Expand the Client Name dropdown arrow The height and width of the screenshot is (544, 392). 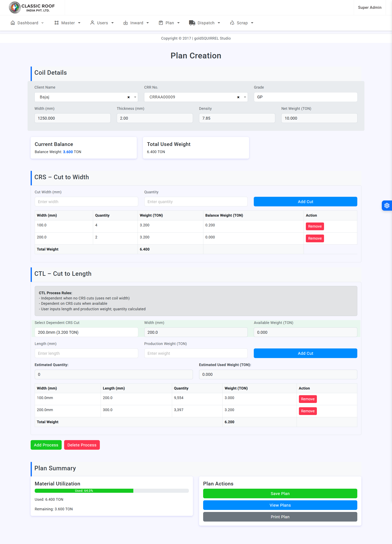[x=135, y=97]
